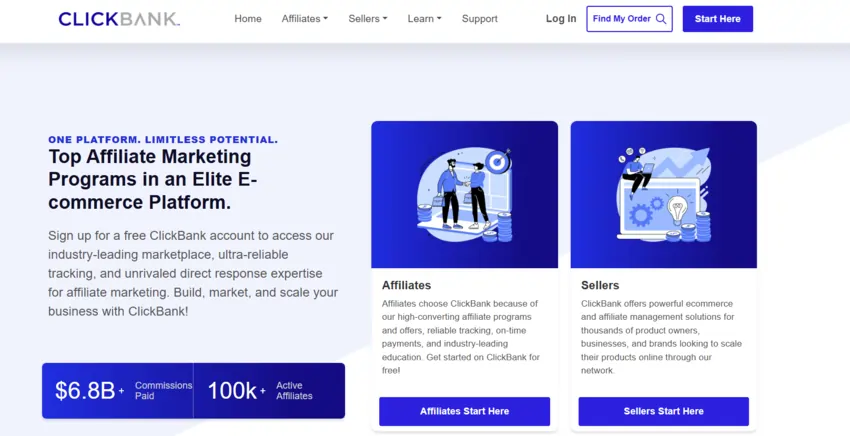Viewport: 850px width, 436px height.
Task: Go to the Home page link
Action: click(x=248, y=19)
